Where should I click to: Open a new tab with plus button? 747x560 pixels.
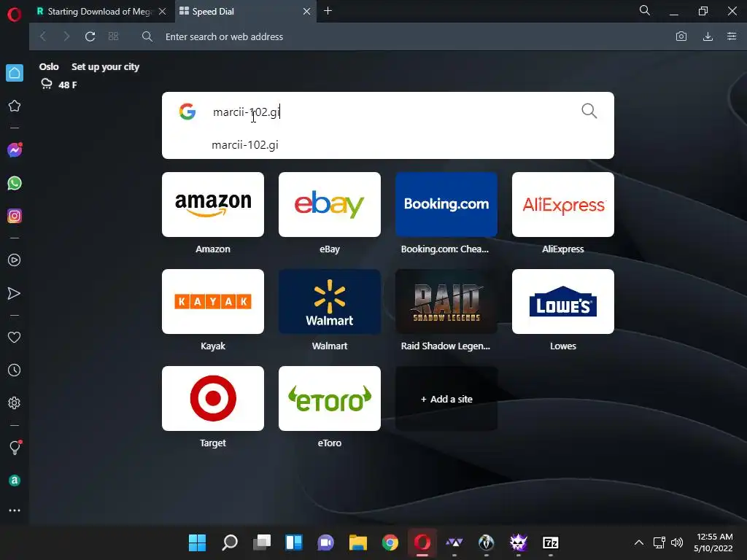[x=328, y=11]
